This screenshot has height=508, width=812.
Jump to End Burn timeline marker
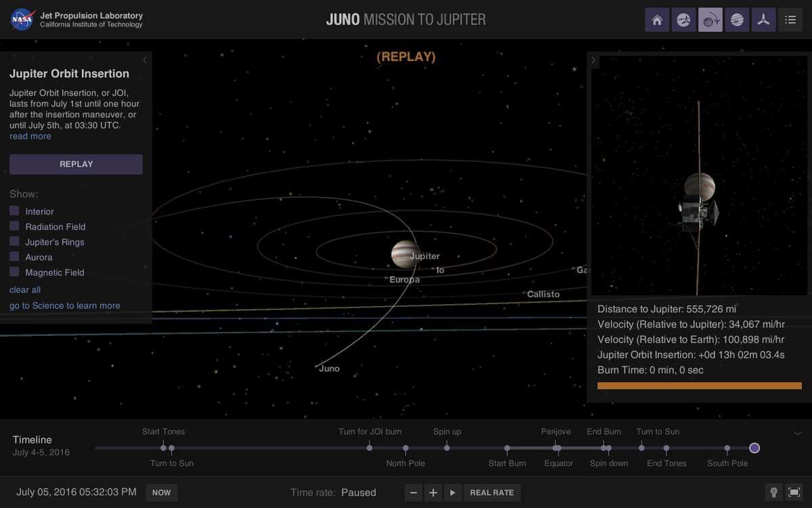click(604, 448)
